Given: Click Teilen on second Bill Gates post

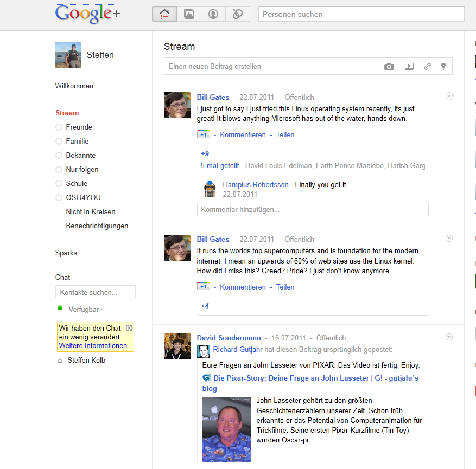Looking at the screenshot, I should (x=285, y=287).
